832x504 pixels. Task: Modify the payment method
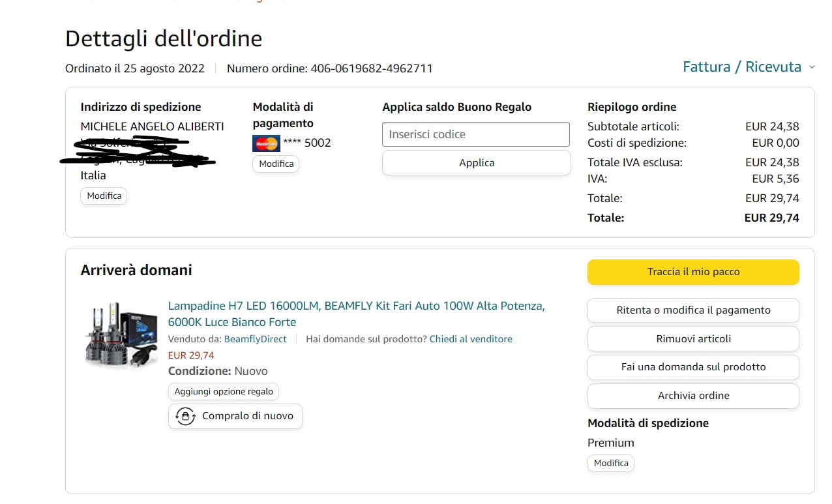276,164
